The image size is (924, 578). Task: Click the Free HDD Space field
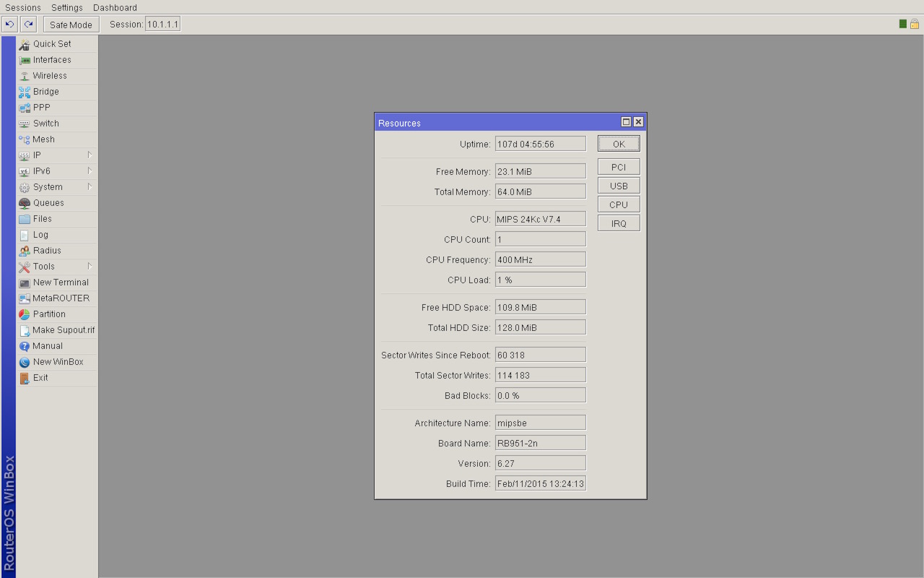541,307
